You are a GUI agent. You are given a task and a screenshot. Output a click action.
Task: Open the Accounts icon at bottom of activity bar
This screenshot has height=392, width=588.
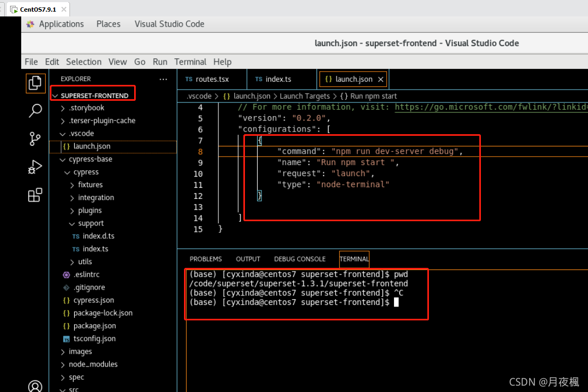(x=35, y=386)
